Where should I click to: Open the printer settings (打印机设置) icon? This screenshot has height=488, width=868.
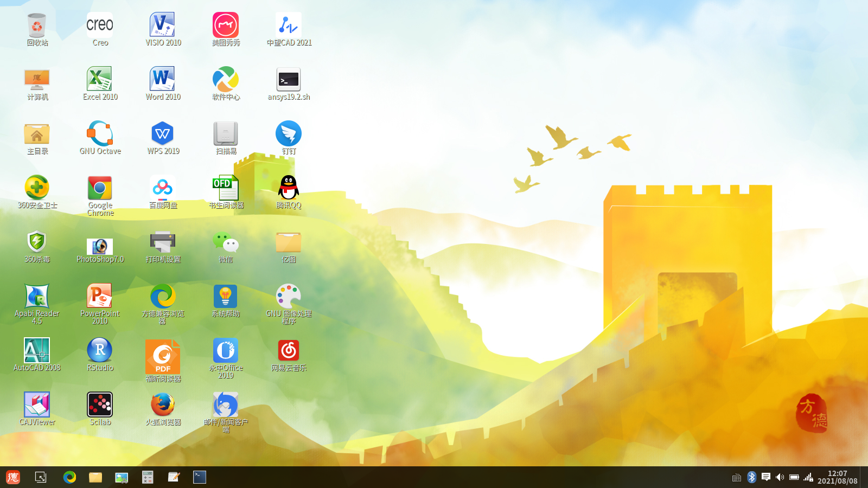[163, 242]
